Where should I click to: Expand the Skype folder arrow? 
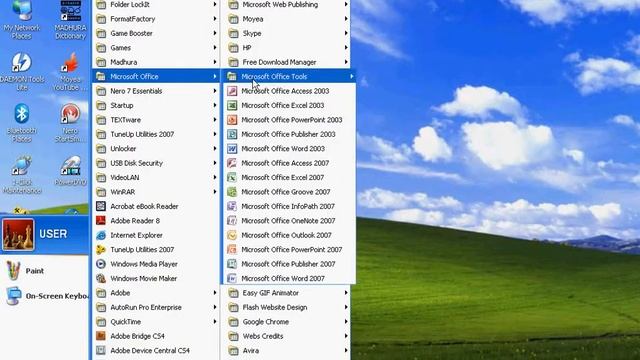[x=346, y=33]
